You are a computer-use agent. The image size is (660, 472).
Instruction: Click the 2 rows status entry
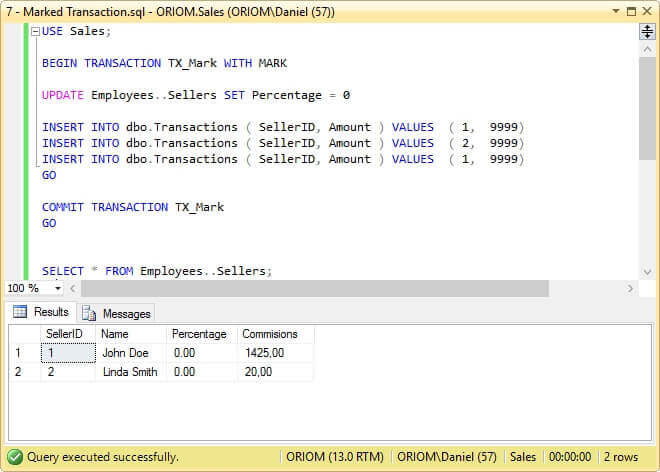(621, 457)
